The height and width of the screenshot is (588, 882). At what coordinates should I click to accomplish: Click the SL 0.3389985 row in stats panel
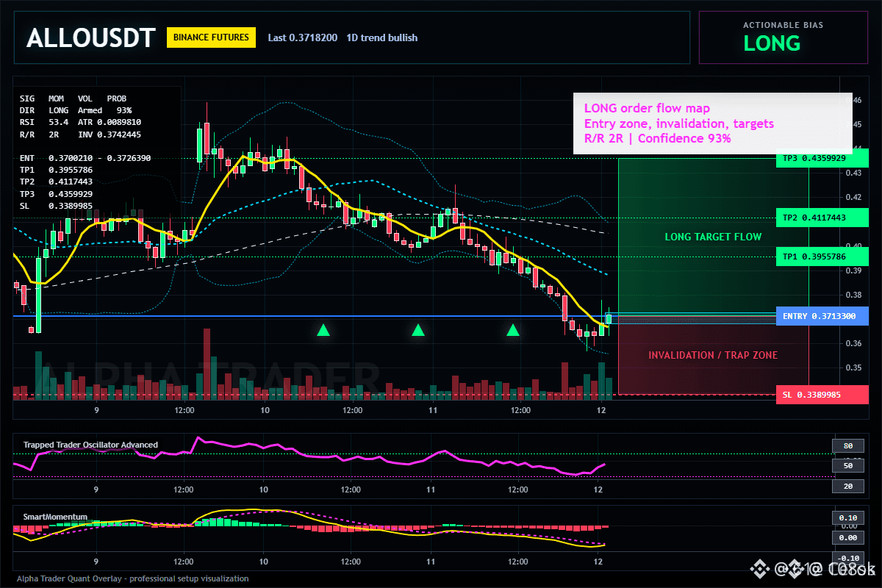56,206
